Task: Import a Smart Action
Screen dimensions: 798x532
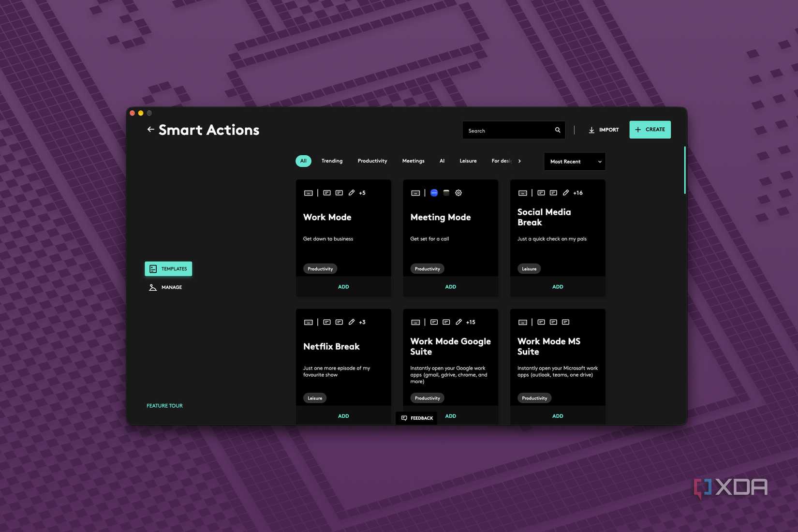Action: click(604, 130)
